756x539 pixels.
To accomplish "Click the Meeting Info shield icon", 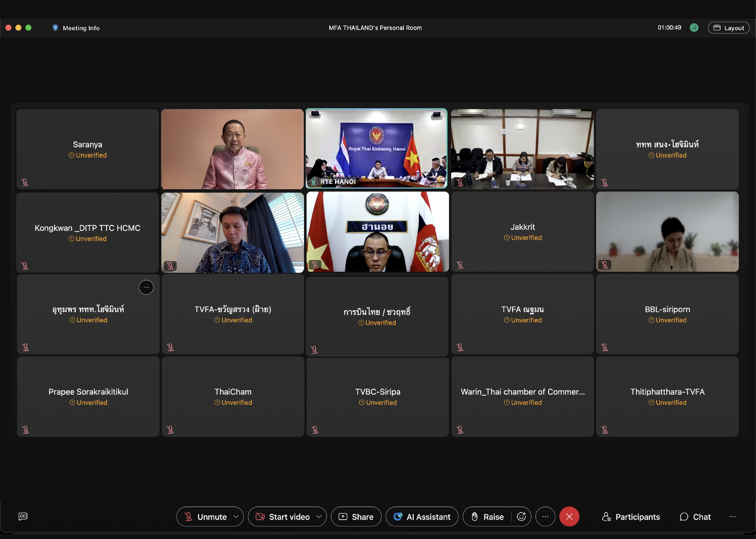I will point(55,28).
